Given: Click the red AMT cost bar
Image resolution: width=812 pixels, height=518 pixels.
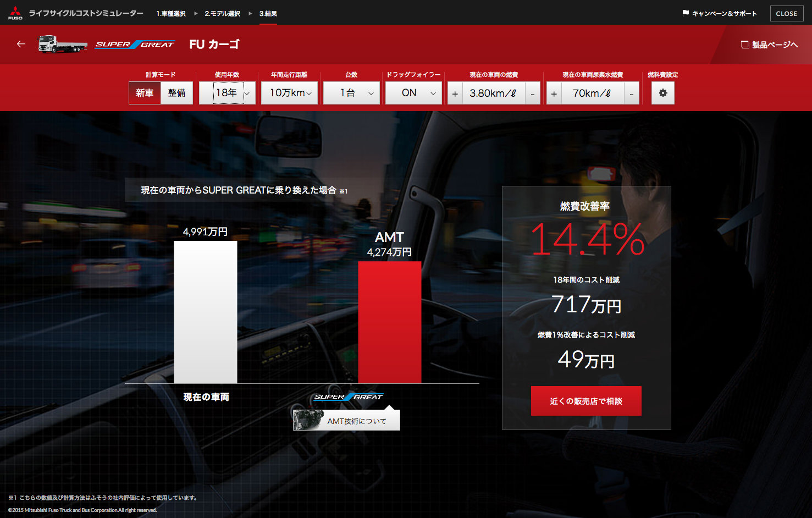Looking at the screenshot, I should coord(390,322).
